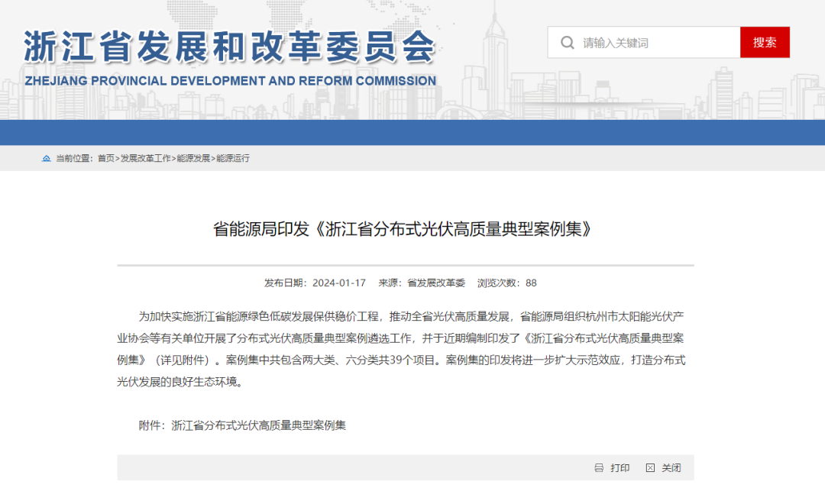The image size is (825, 504).
Task: Click the magnifier icon in search box
Action: point(567,43)
